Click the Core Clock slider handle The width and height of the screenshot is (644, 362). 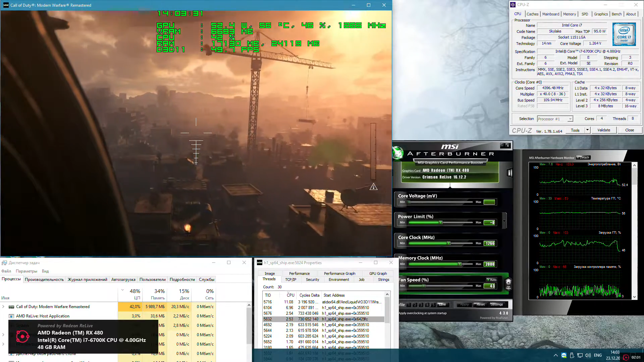coord(448,243)
